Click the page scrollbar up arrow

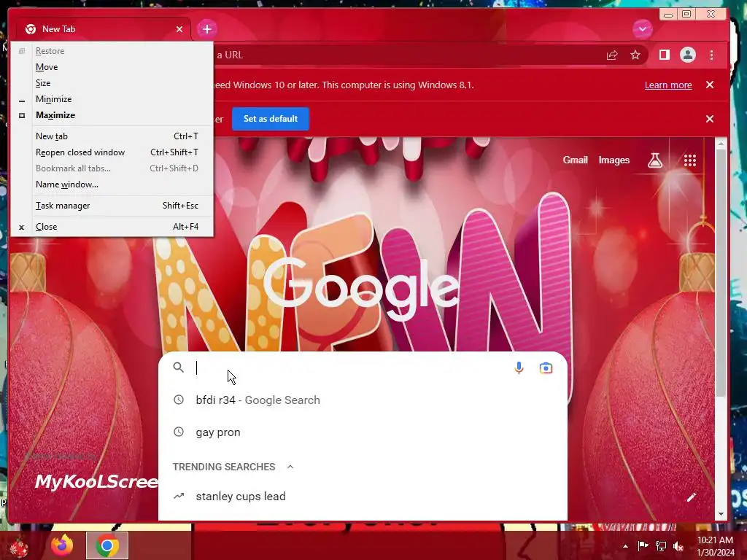720,144
